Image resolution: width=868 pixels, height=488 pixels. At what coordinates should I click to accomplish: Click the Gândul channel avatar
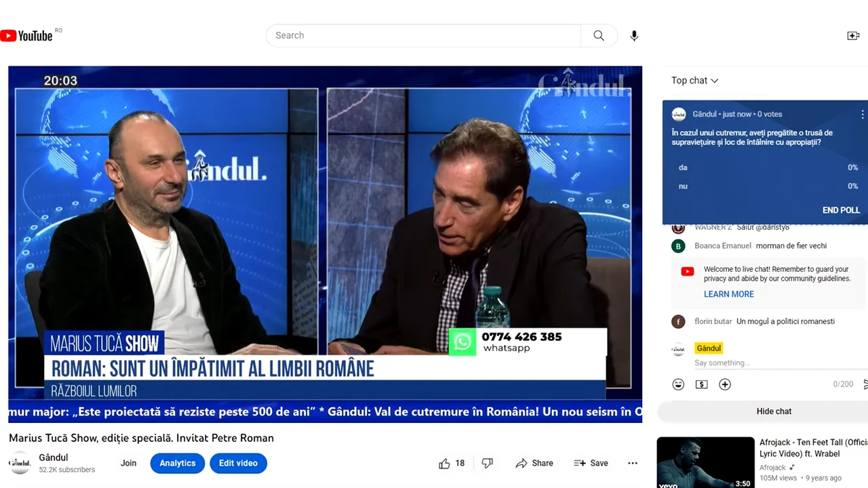coord(20,463)
